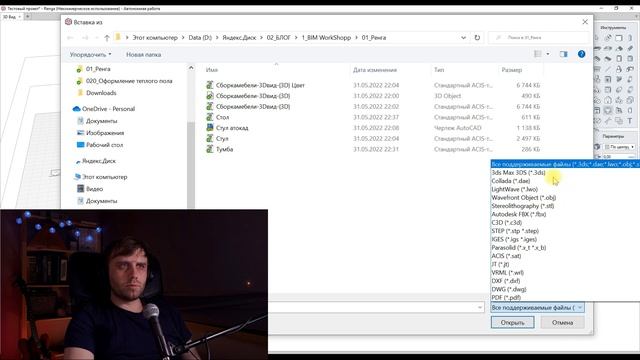Open the Упорядочить dropdown menu

[90, 54]
